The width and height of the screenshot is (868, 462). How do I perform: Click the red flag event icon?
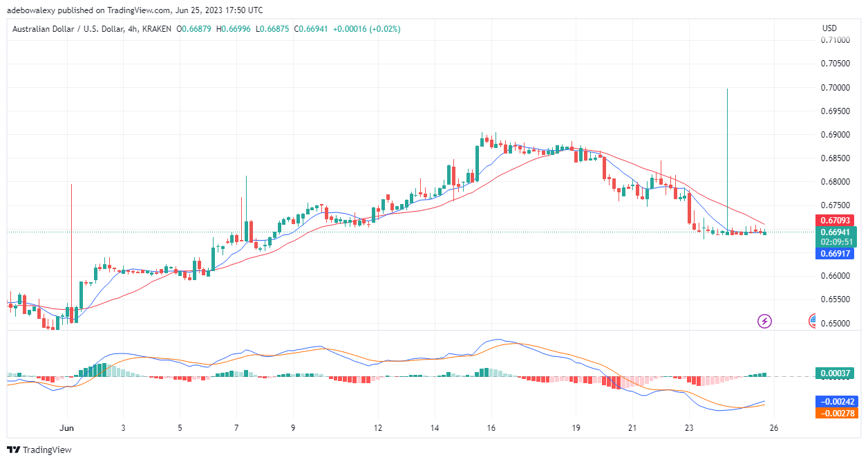point(813,321)
